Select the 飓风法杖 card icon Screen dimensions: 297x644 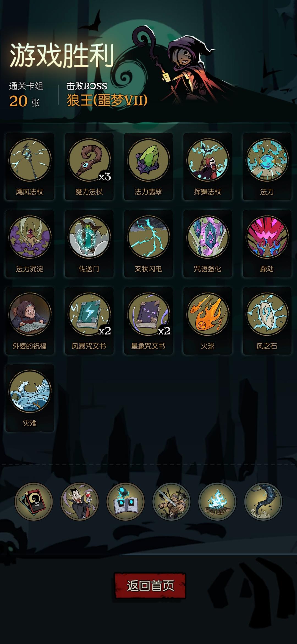click(30, 167)
